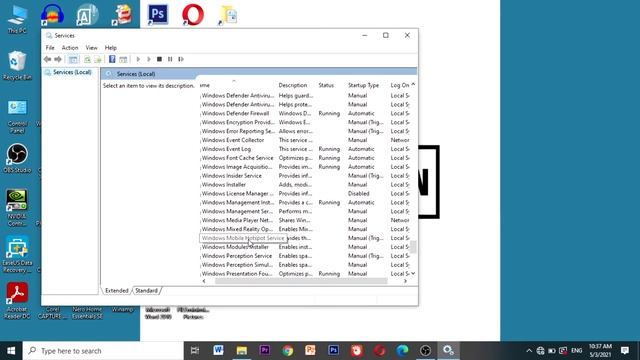
Task: Select Services (Local) in the console tree
Action: tap(72, 72)
